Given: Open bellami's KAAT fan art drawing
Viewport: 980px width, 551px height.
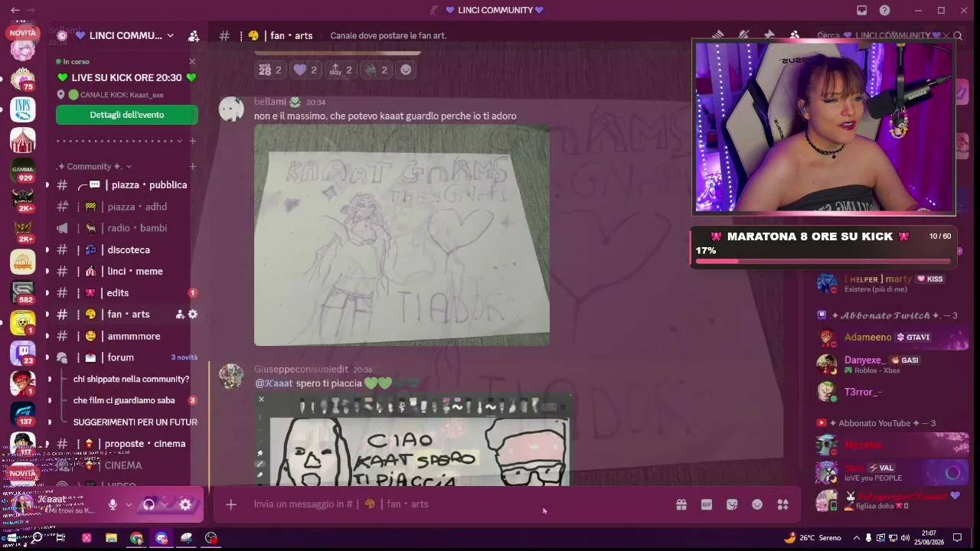Looking at the screenshot, I should [402, 235].
